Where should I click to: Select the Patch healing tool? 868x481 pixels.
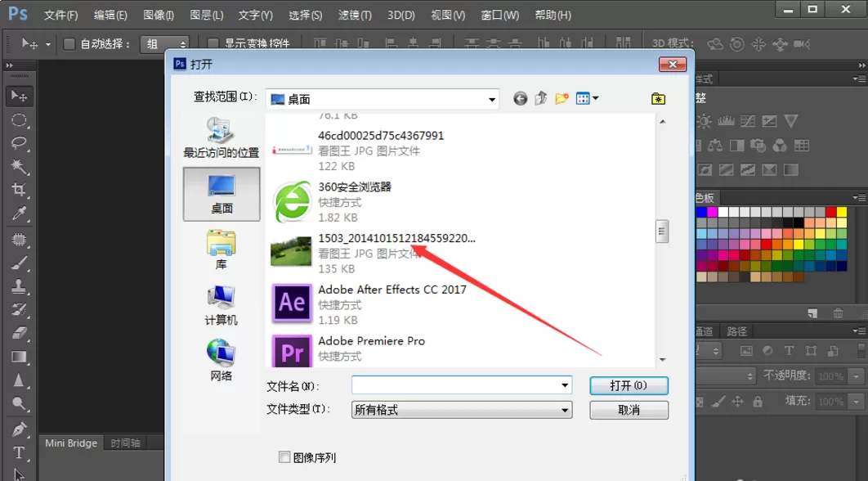tap(19, 240)
